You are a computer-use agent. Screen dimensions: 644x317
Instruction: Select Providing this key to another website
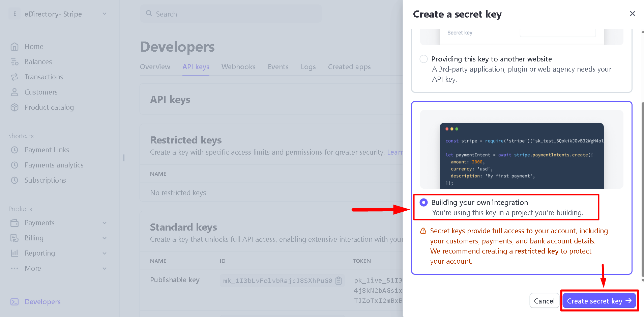point(423,59)
